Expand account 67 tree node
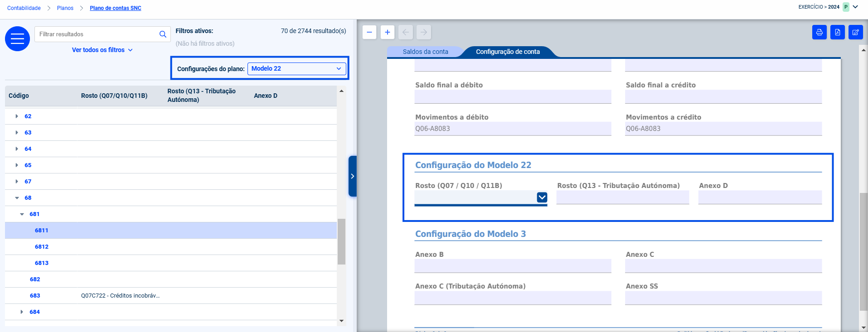This screenshot has height=332, width=868. [17, 182]
